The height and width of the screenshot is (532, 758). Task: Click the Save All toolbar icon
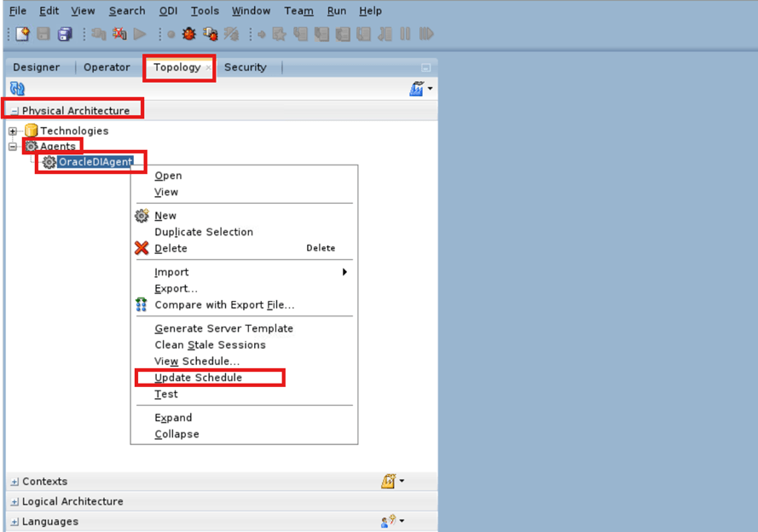click(x=64, y=34)
